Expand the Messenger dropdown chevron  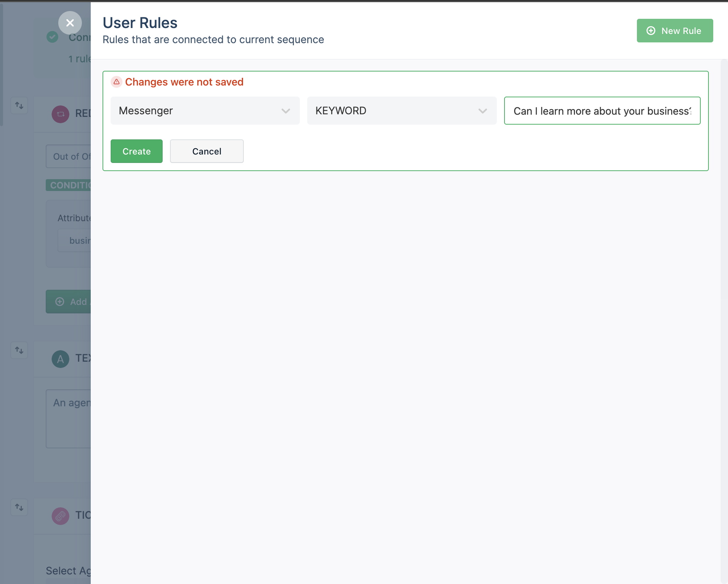tap(285, 111)
